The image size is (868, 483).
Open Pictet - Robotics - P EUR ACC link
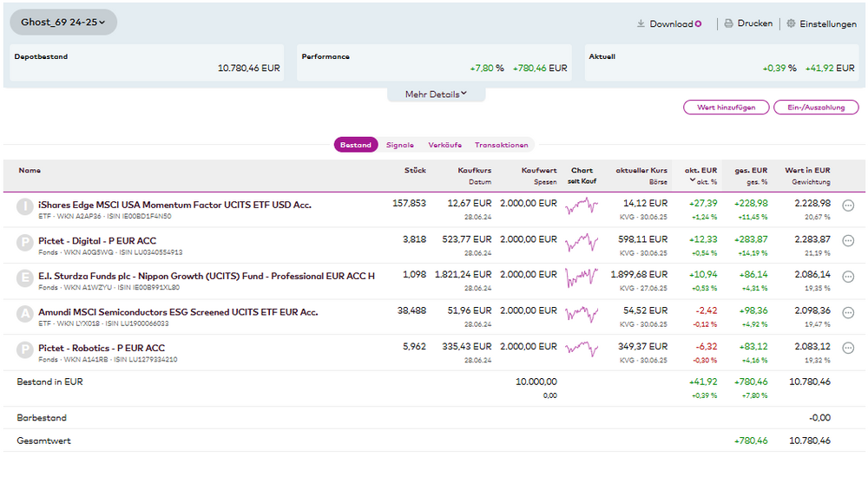point(102,348)
